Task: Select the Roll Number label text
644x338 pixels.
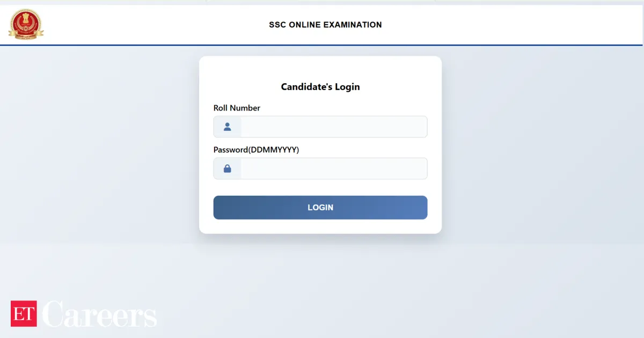Action: pyautogui.click(x=237, y=108)
